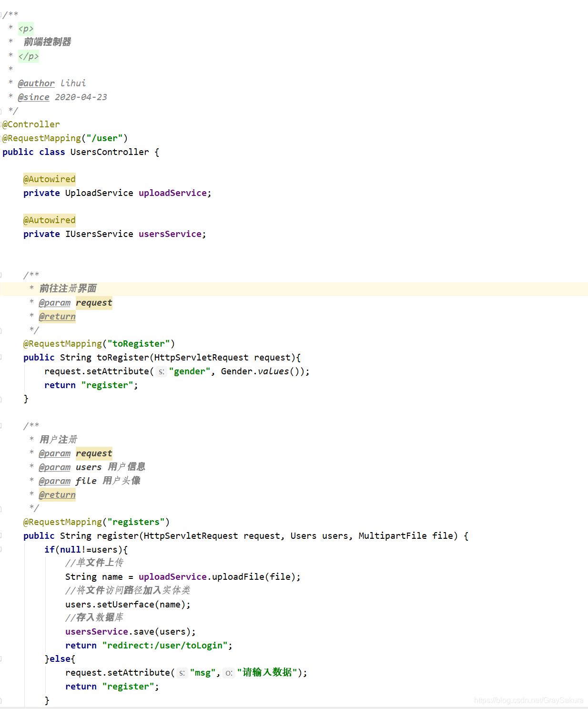Select the "请输入数据" string literal
This screenshot has height=709, width=588.
tap(267, 672)
